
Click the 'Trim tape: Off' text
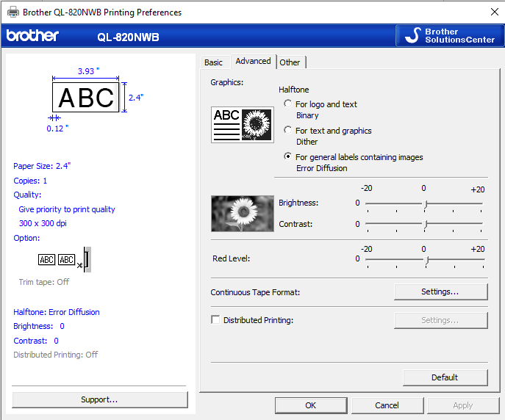tap(44, 282)
